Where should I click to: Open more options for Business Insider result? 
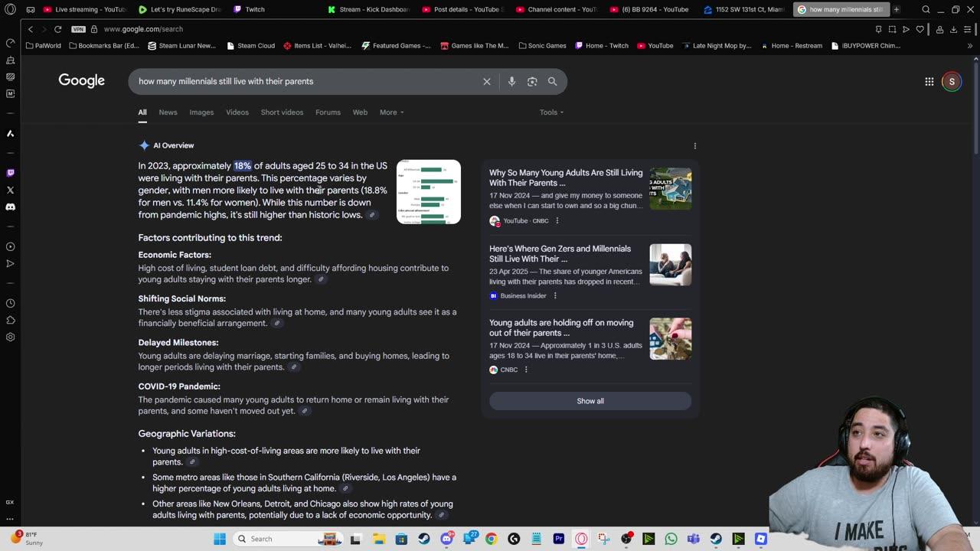tap(555, 295)
